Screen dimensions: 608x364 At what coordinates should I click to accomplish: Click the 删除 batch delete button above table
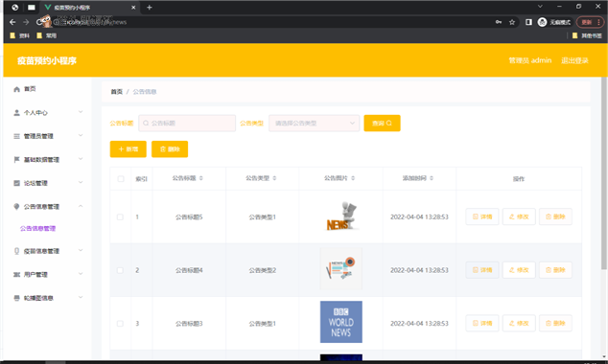pos(170,149)
